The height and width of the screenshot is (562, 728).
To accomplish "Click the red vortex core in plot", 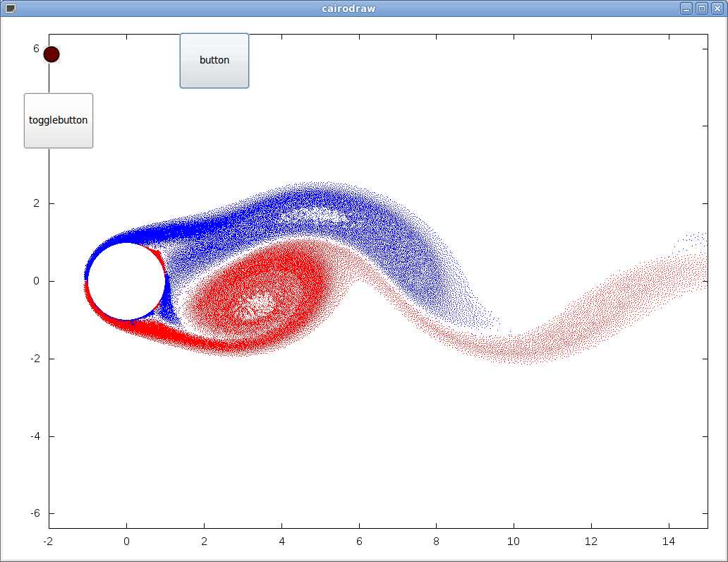I will point(255,304).
